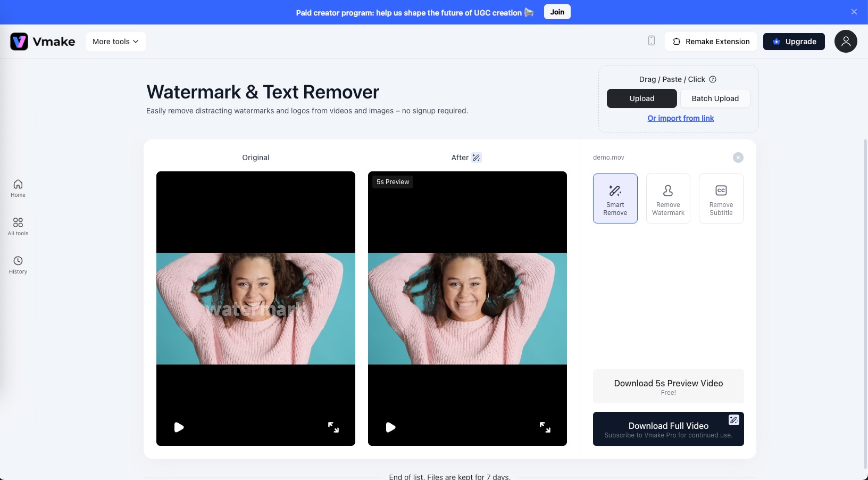The width and height of the screenshot is (868, 480).
Task: Click help icon beside Drag / Paste / Click
Action: (x=713, y=79)
